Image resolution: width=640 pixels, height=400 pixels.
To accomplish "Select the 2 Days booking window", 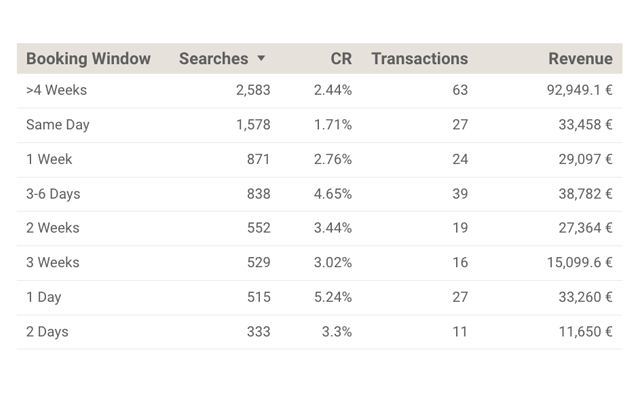I will tap(48, 332).
